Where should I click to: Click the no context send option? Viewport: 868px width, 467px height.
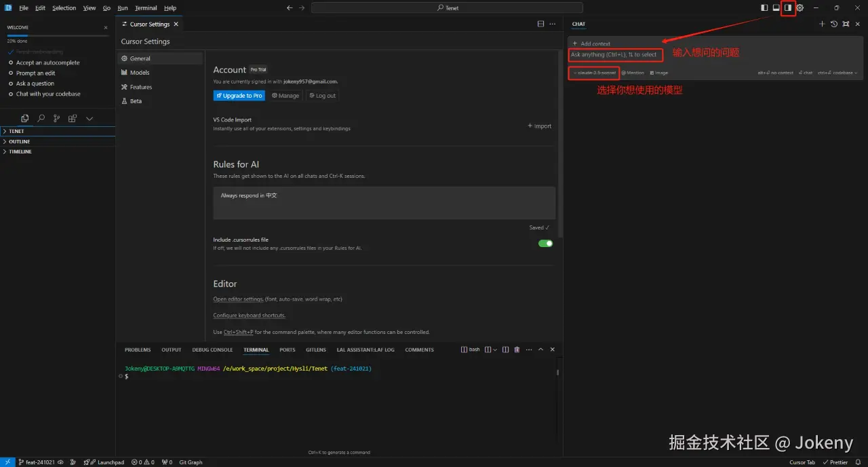(x=775, y=73)
